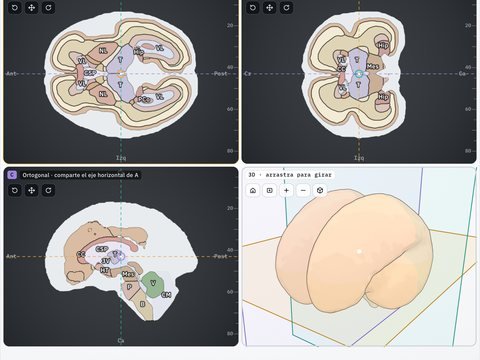Click the play-frame icon in the 3D toolbar
480x360 pixels.
270,190
